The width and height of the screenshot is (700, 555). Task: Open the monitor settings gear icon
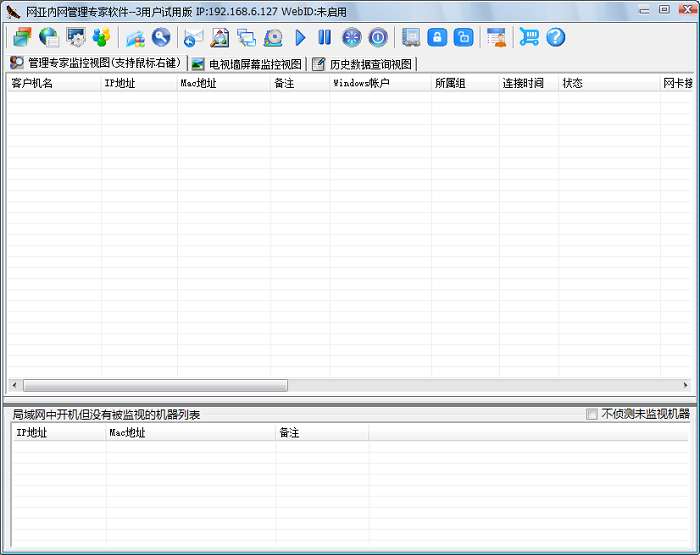point(75,38)
